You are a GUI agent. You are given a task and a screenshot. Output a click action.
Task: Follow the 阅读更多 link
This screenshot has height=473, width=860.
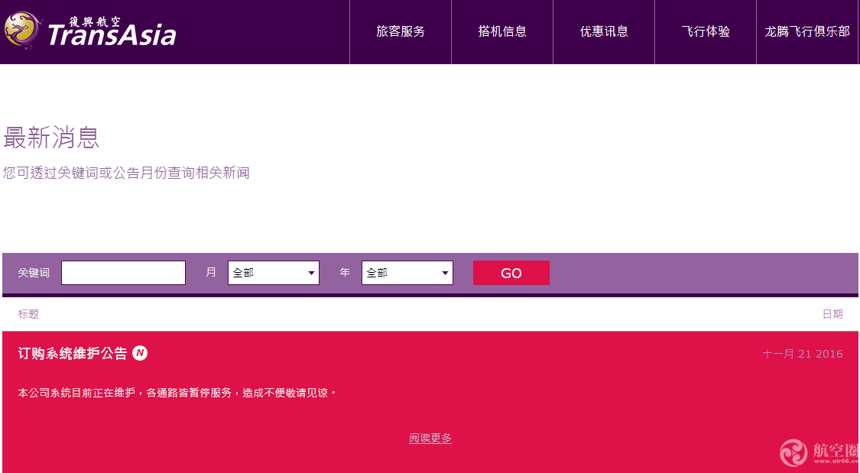(x=430, y=438)
